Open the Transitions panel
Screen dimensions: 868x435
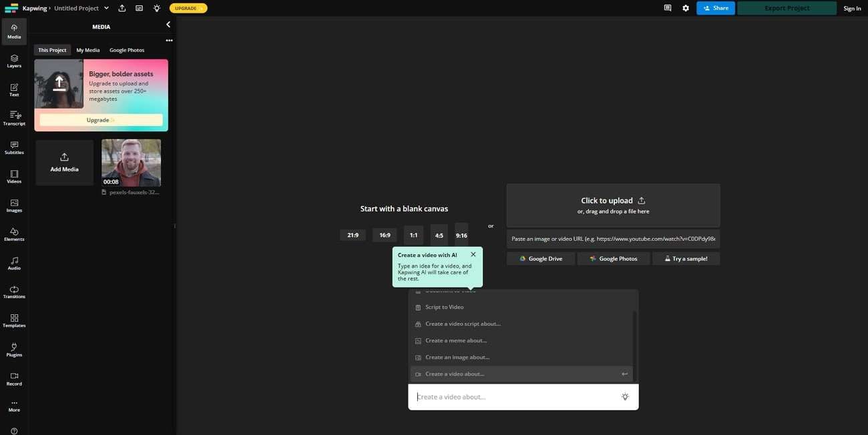(x=14, y=292)
